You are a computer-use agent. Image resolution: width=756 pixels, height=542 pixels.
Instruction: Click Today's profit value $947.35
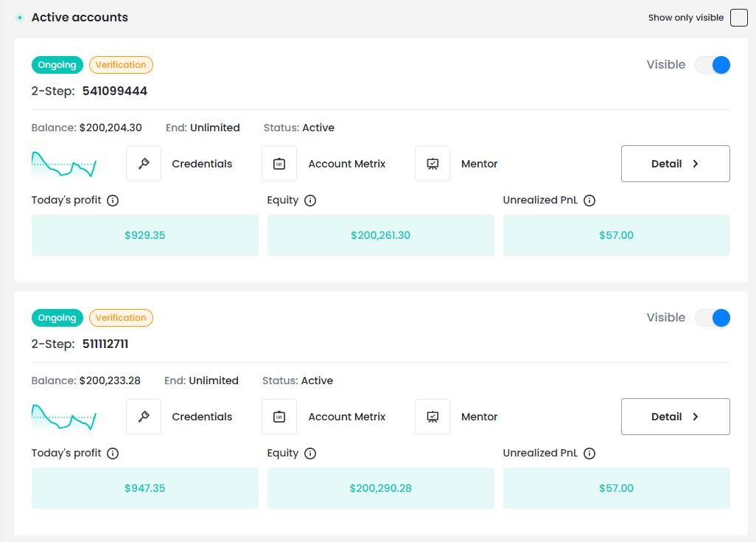tap(144, 488)
